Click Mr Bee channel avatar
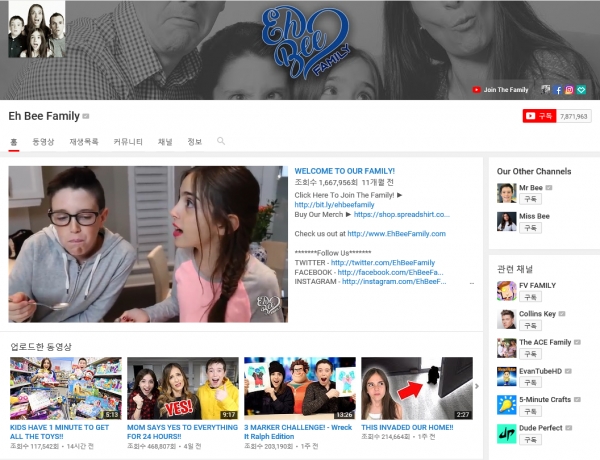 507,193
